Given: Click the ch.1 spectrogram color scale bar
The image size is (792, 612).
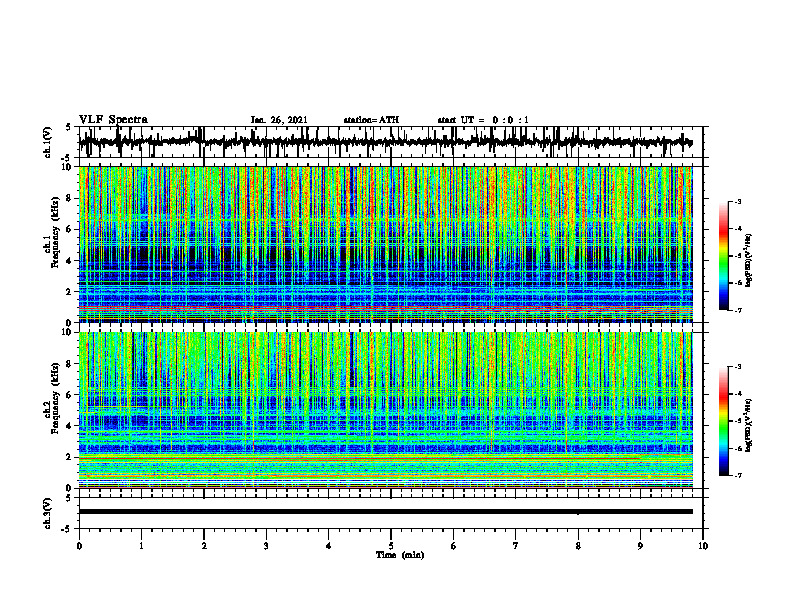Looking at the screenshot, I should pyautogui.click(x=724, y=256).
